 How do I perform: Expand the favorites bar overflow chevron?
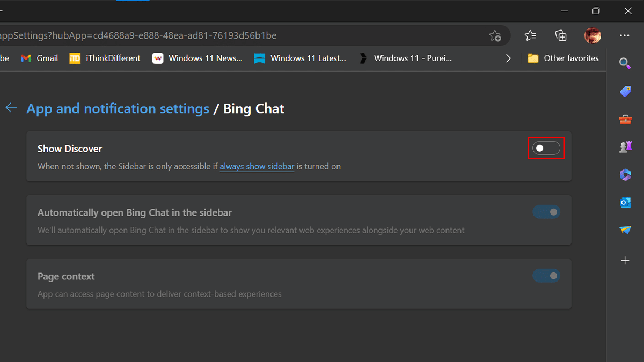coord(508,58)
